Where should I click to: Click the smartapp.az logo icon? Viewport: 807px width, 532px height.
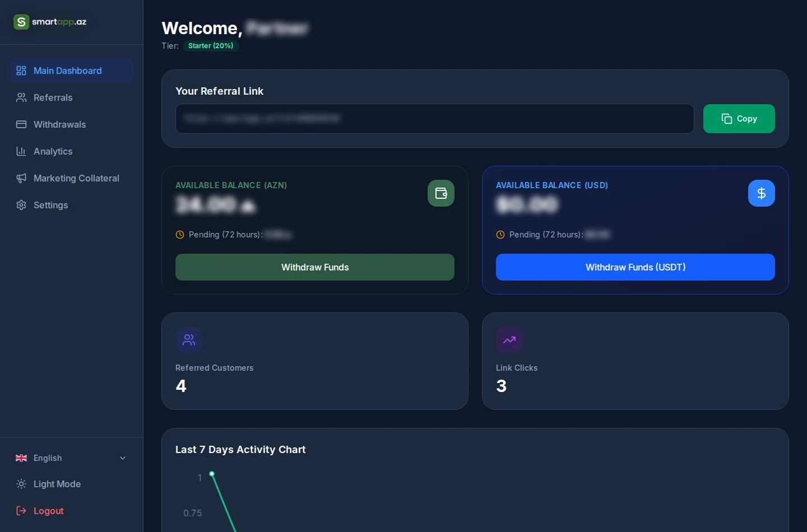pyautogui.click(x=21, y=22)
